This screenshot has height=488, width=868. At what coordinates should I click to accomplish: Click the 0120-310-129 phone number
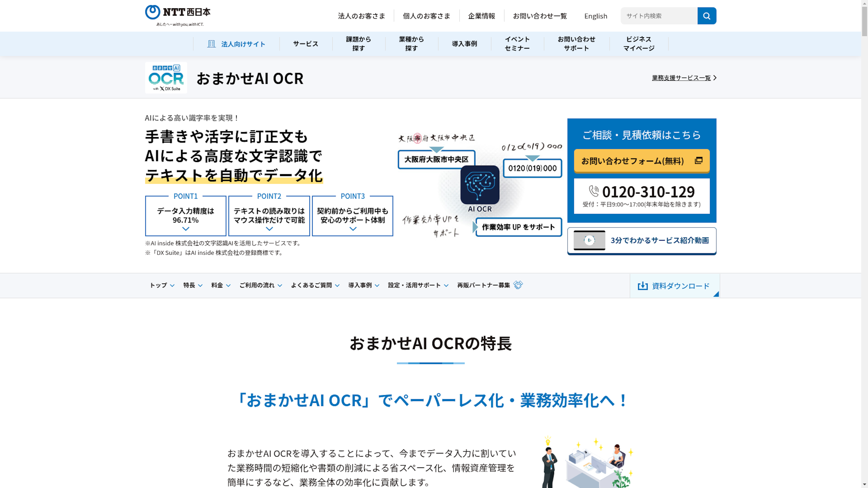(x=648, y=192)
